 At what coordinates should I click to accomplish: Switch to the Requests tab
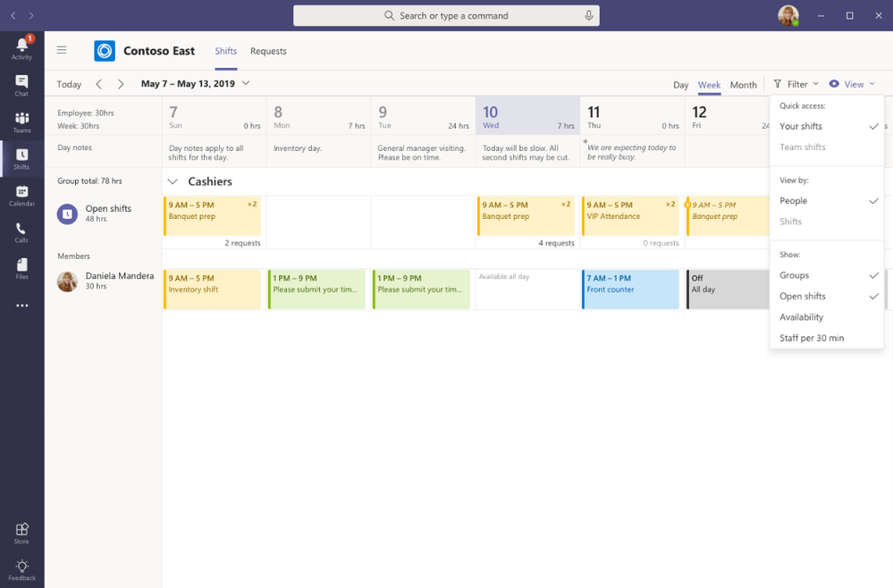pos(268,51)
